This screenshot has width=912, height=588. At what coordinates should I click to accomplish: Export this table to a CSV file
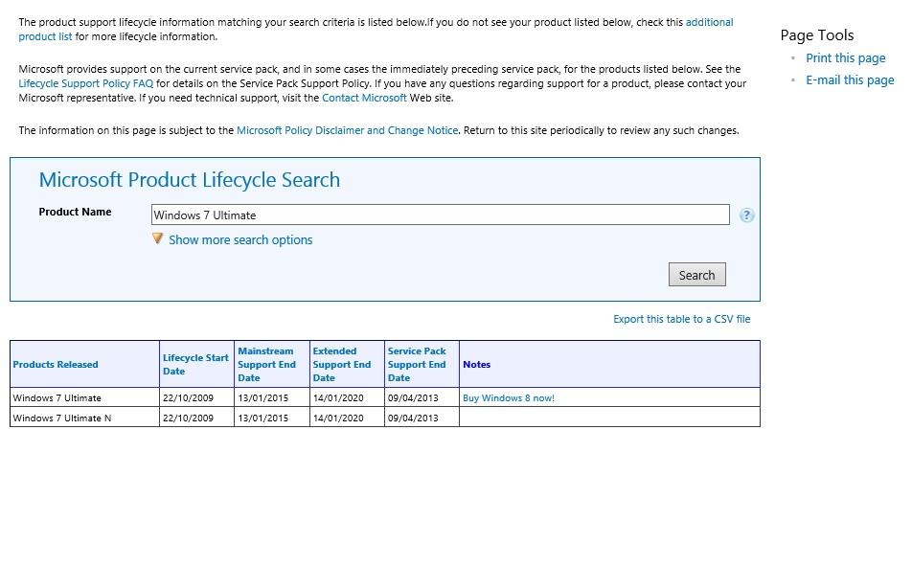tap(682, 319)
